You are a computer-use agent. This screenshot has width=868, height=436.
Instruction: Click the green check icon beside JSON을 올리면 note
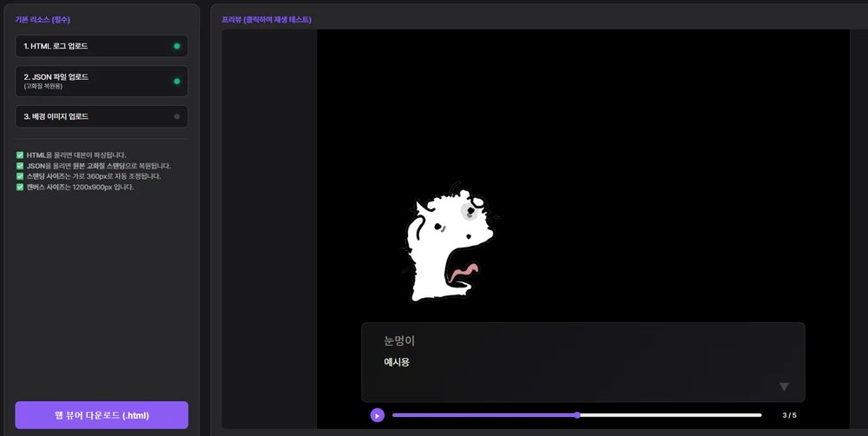[20, 166]
